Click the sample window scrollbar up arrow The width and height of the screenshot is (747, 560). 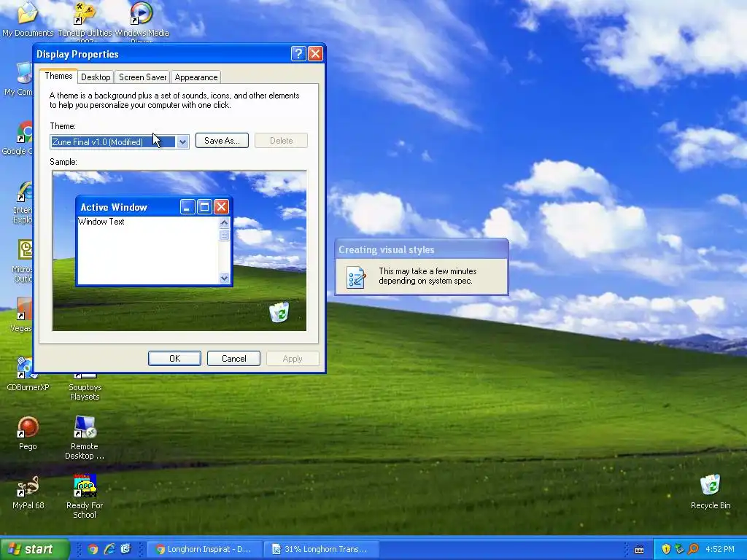225,222
